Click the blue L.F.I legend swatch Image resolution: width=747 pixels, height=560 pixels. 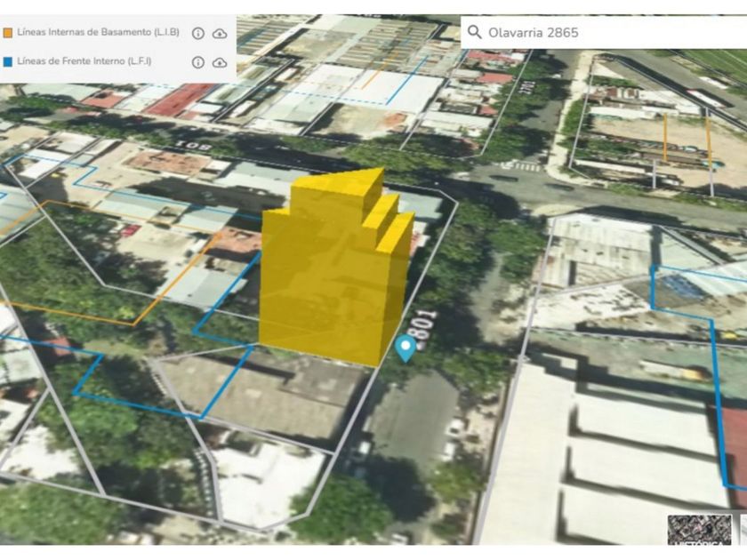(x=8, y=62)
